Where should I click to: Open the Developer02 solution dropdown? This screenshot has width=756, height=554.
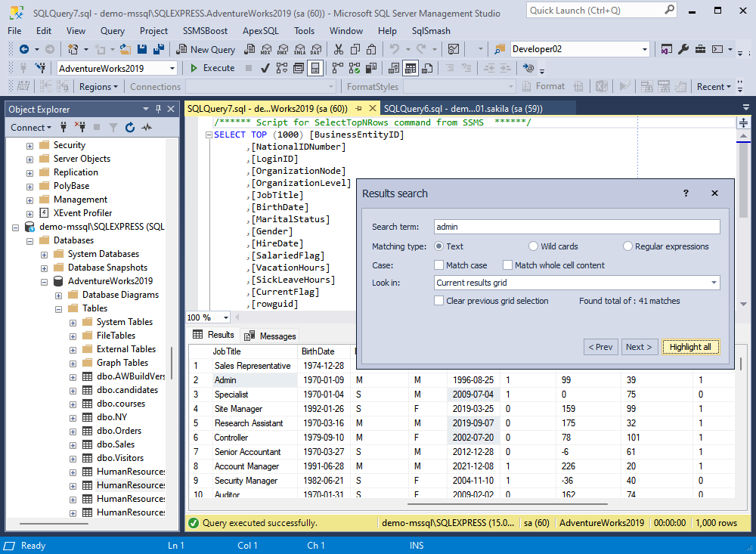click(x=644, y=49)
